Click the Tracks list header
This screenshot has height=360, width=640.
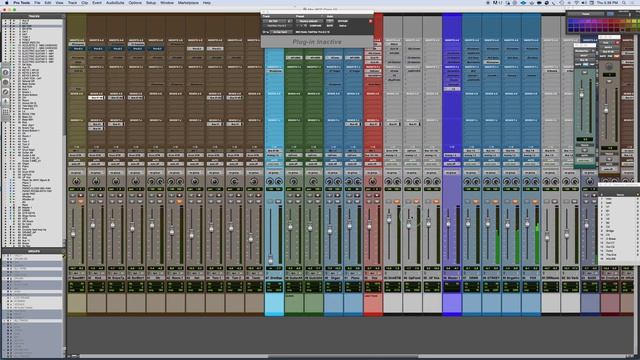click(x=34, y=16)
